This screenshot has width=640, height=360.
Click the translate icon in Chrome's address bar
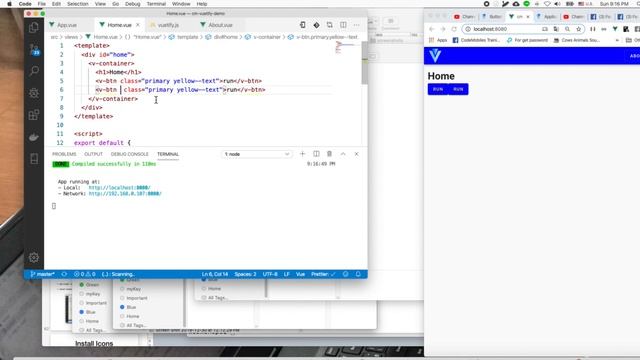556,29
